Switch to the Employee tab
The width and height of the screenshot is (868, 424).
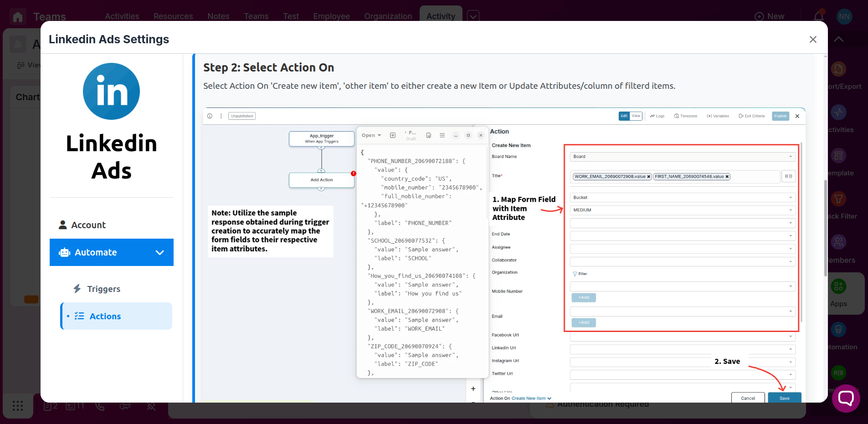331,16
